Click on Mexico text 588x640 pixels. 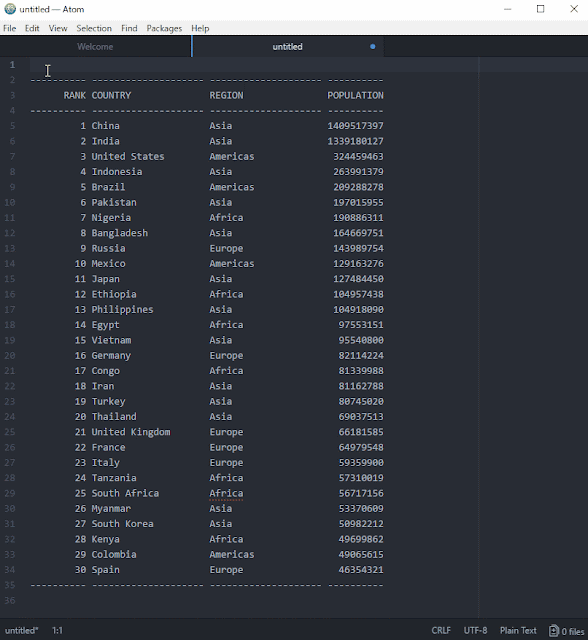[108, 264]
